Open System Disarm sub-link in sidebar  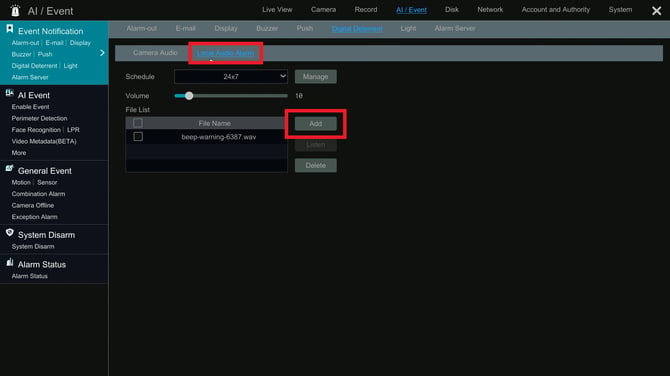[x=33, y=247]
